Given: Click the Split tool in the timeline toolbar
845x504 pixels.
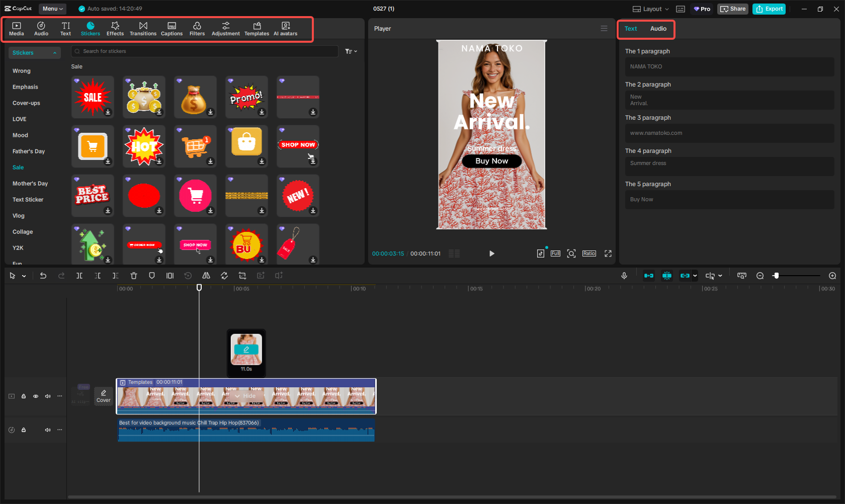Looking at the screenshot, I should tap(79, 275).
